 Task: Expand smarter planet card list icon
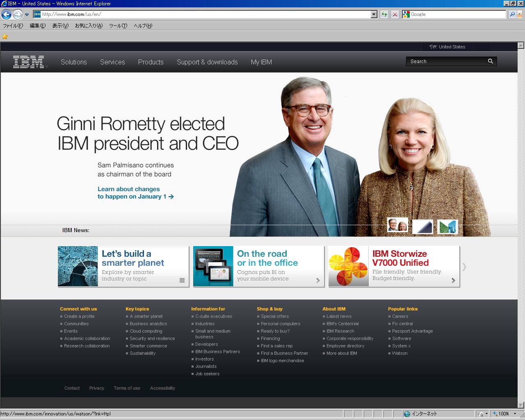(x=182, y=281)
